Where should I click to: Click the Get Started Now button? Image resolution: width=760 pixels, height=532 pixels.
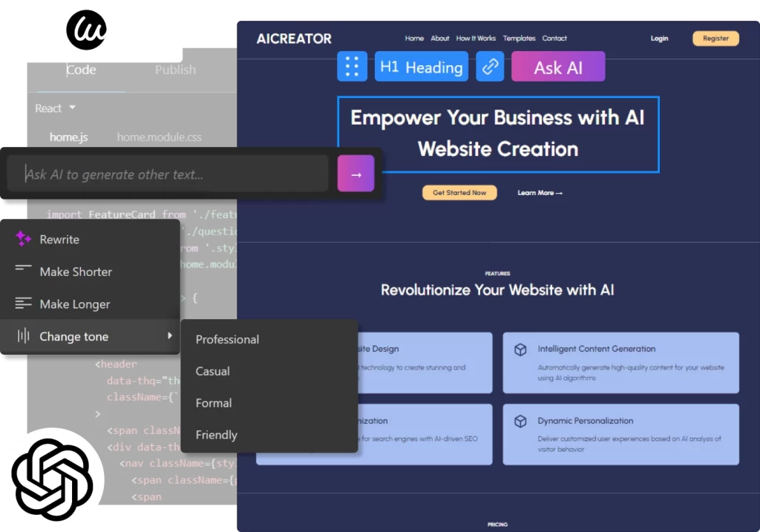tap(459, 192)
